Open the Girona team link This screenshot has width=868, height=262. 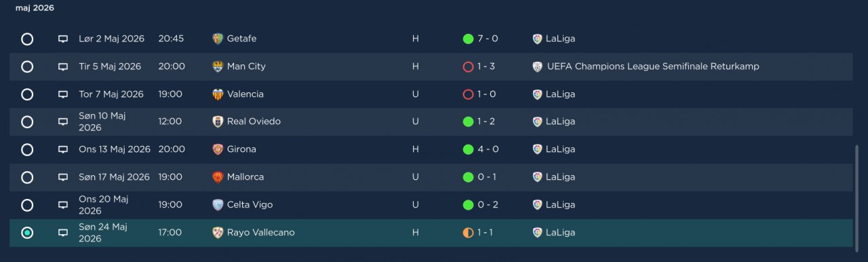[241, 149]
